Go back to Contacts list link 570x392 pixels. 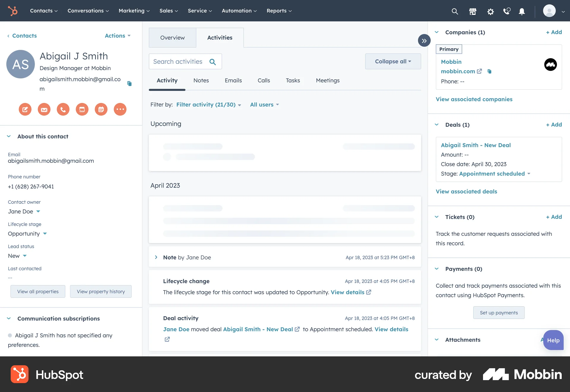(22, 36)
